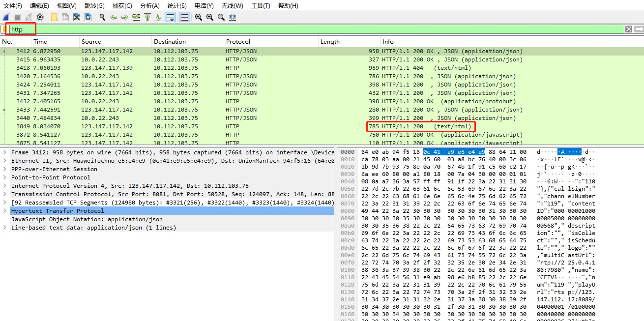Clear the display filter with X button
The width and height of the screenshot is (644, 321).
[628, 29]
